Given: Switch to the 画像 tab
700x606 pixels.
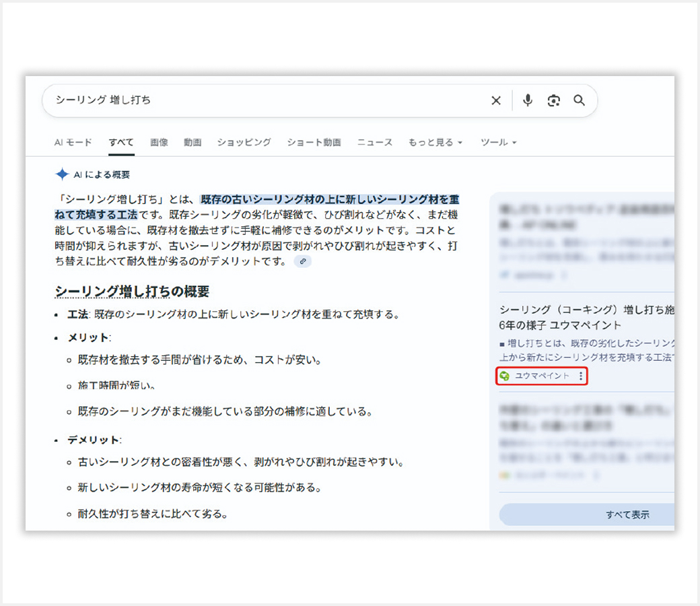Looking at the screenshot, I should tap(159, 142).
